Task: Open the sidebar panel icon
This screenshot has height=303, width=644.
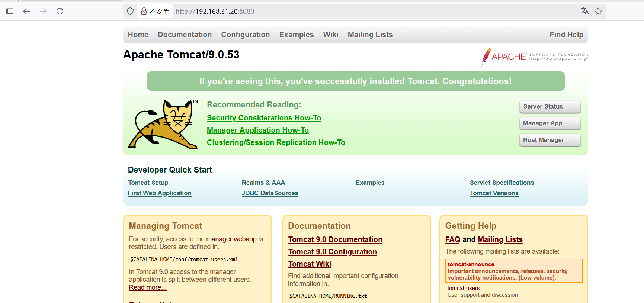Action: tap(10, 11)
